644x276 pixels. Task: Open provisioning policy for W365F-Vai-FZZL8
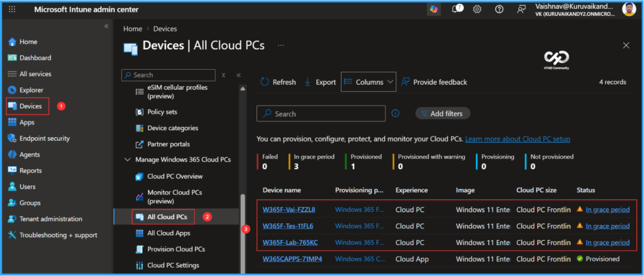359,209
